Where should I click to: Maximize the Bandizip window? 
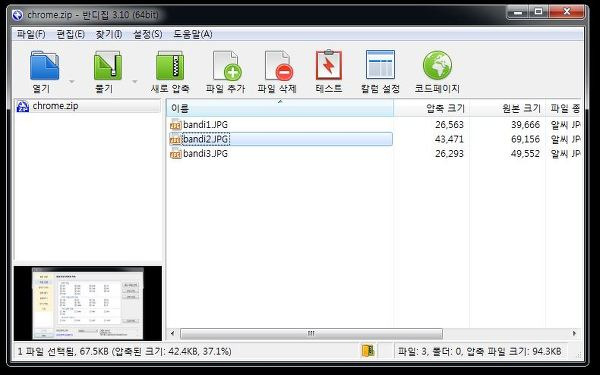coord(539,13)
